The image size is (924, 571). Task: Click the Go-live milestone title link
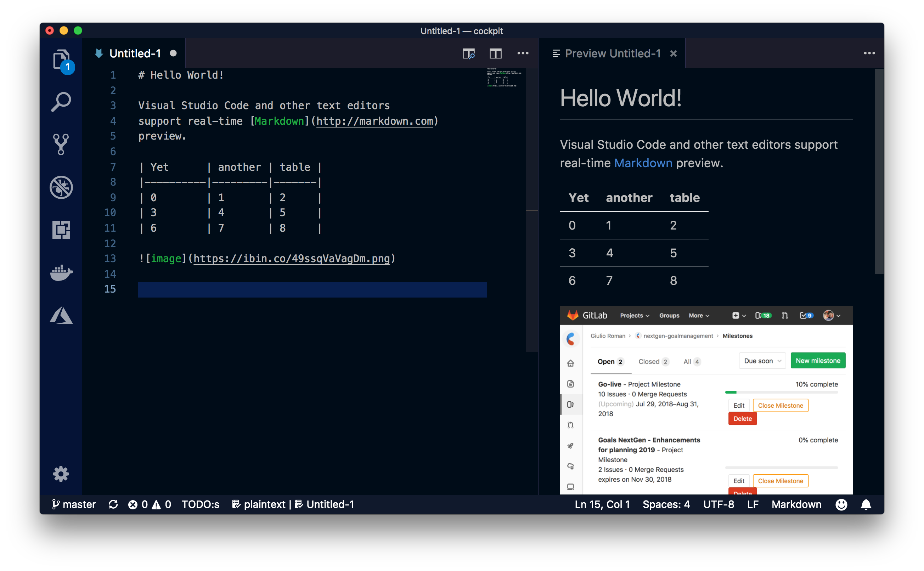[x=609, y=384]
